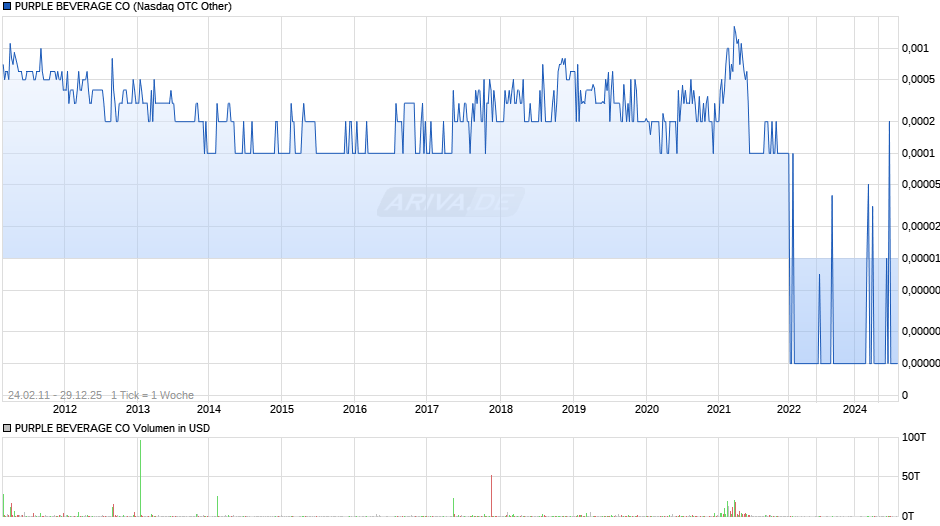
Task: Click the tallest green volume bar in early 2013
Action: pos(140,478)
